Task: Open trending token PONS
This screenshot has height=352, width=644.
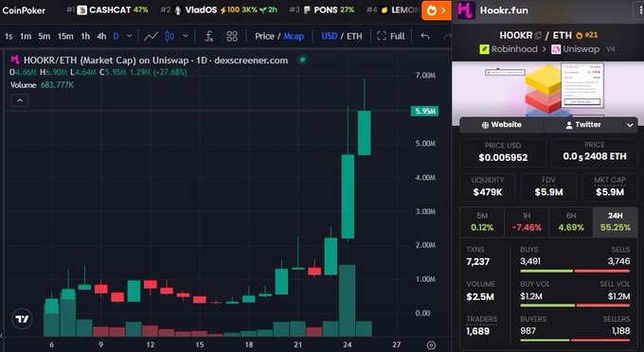Action: tap(322, 9)
